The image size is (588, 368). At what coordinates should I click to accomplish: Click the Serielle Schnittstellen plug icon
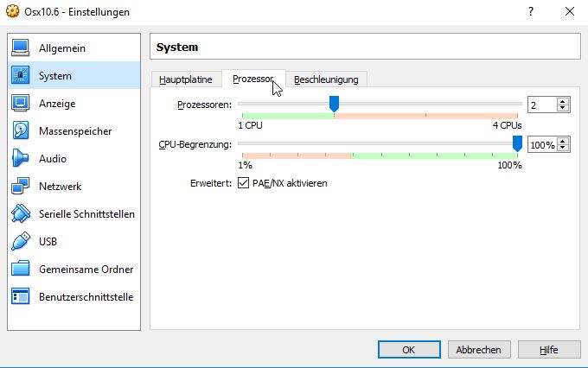20,213
